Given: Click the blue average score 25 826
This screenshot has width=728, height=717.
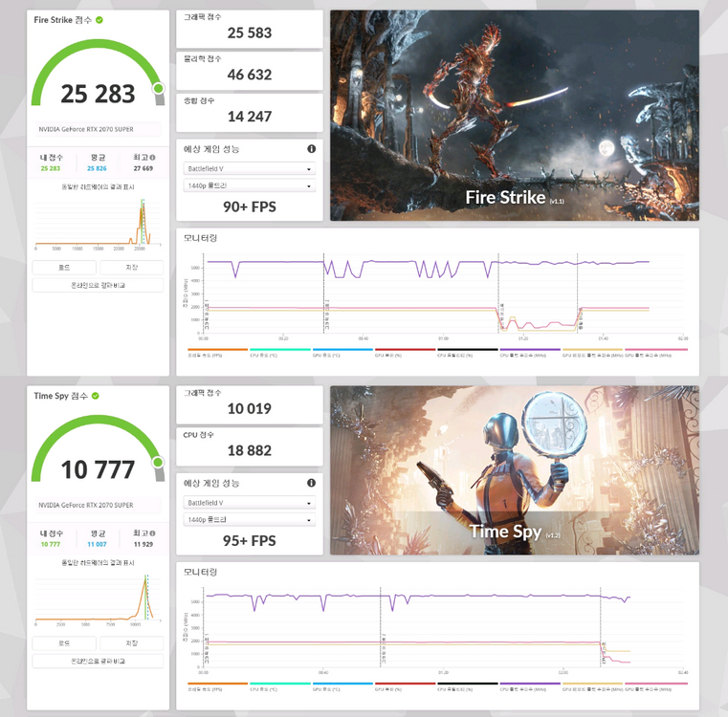Looking at the screenshot, I should [x=97, y=168].
